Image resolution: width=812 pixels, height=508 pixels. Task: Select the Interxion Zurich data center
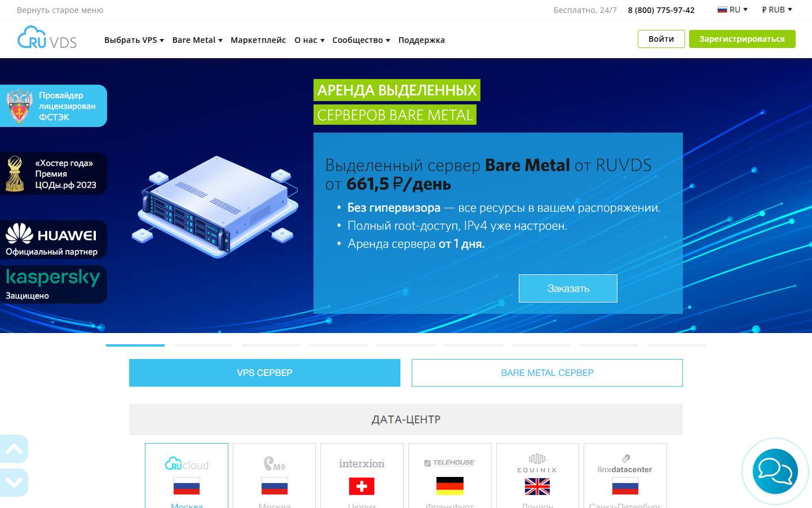click(x=362, y=476)
